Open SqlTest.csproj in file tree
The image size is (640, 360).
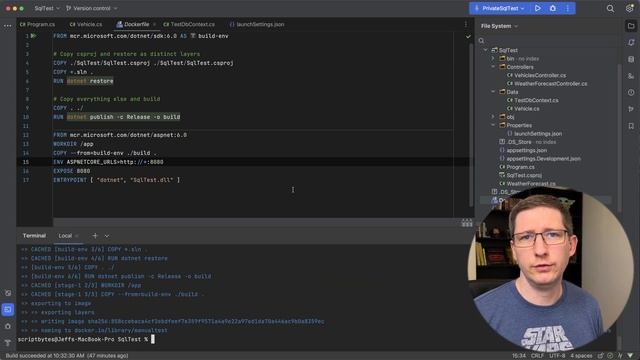[520, 175]
